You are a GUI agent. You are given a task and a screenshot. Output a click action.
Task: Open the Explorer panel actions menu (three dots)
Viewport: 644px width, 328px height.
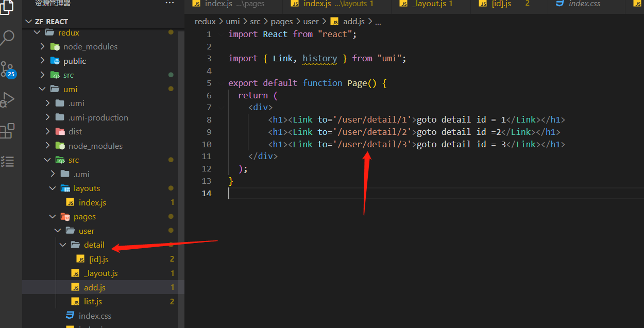pyautogui.click(x=170, y=3)
